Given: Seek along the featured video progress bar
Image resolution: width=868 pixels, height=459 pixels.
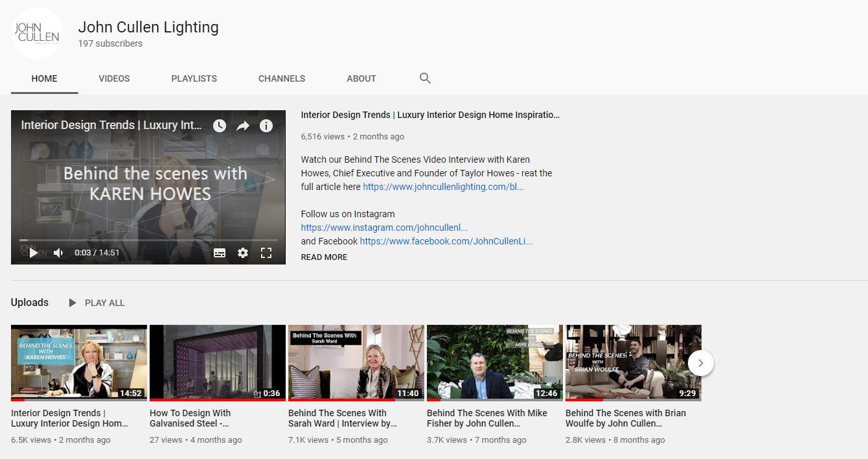Looking at the screenshot, I should pyautogui.click(x=148, y=240).
